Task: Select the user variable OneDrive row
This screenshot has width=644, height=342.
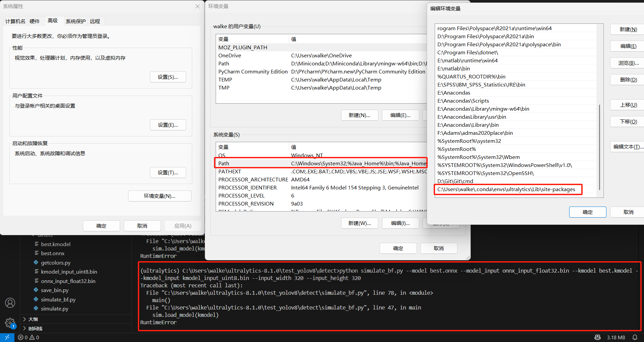Action: point(321,55)
